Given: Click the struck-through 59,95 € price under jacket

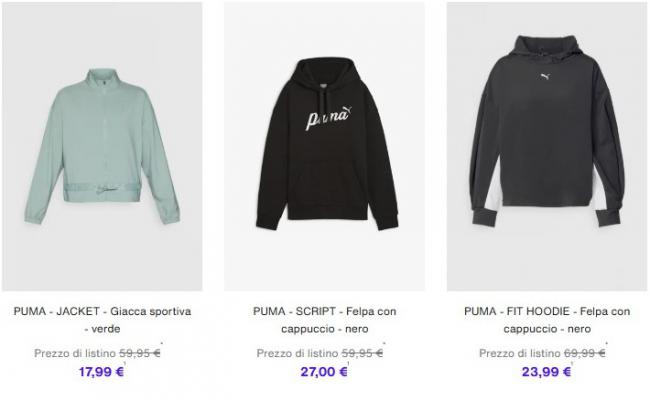Looking at the screenshot, I should [140, 353].
